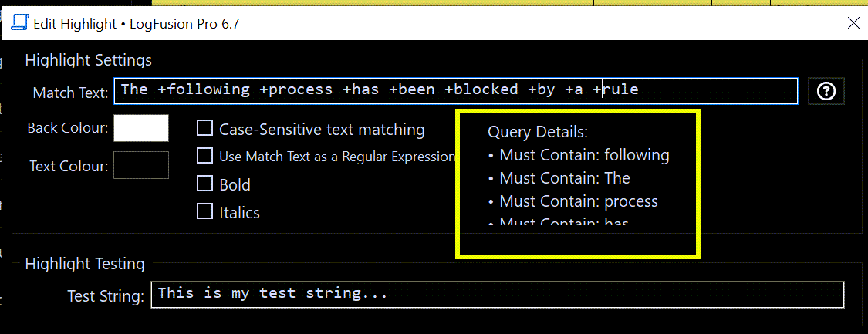868x334 pixels.
Task: Click the Back Colour label
Action: pyautogui.click(x=68, y=128)
